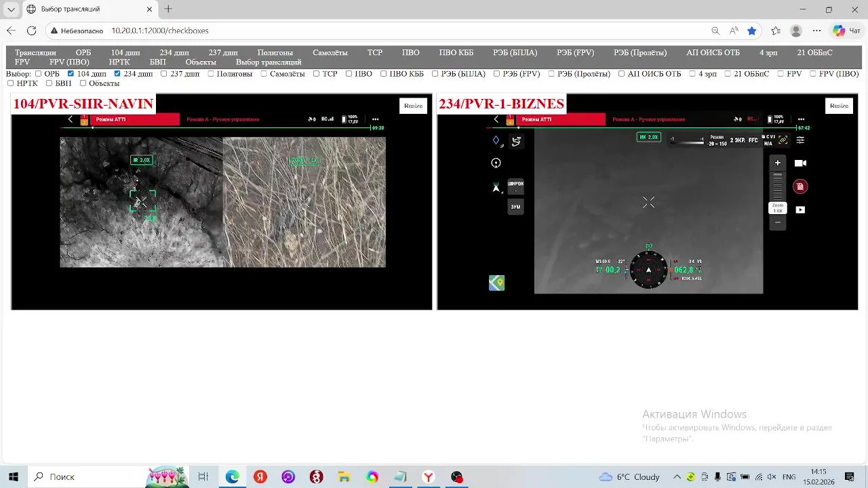Open the Windows Start menu
The height and width of the screenshot is (488, 868).
(13, 476)
